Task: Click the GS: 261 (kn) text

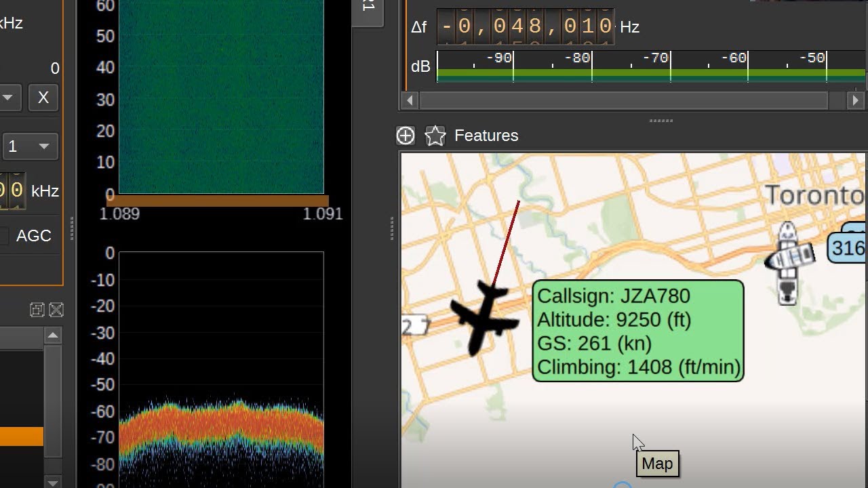Action: pos(594,344)
